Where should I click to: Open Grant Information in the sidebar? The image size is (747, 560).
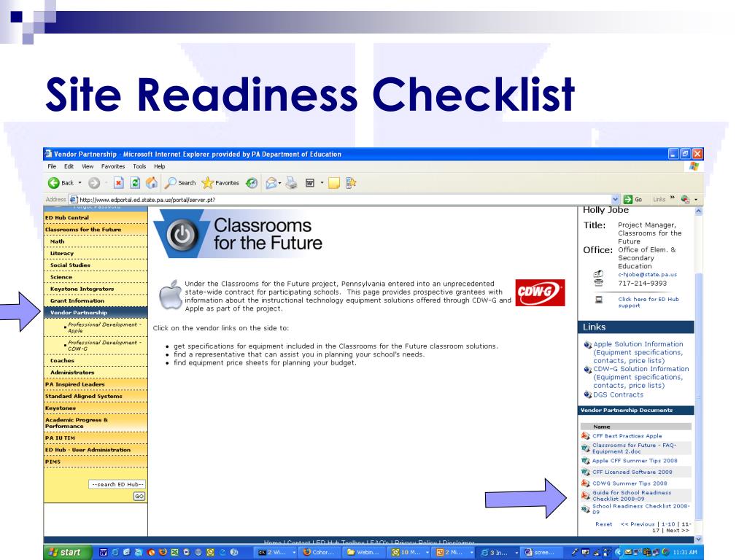(x=96, y=301)
